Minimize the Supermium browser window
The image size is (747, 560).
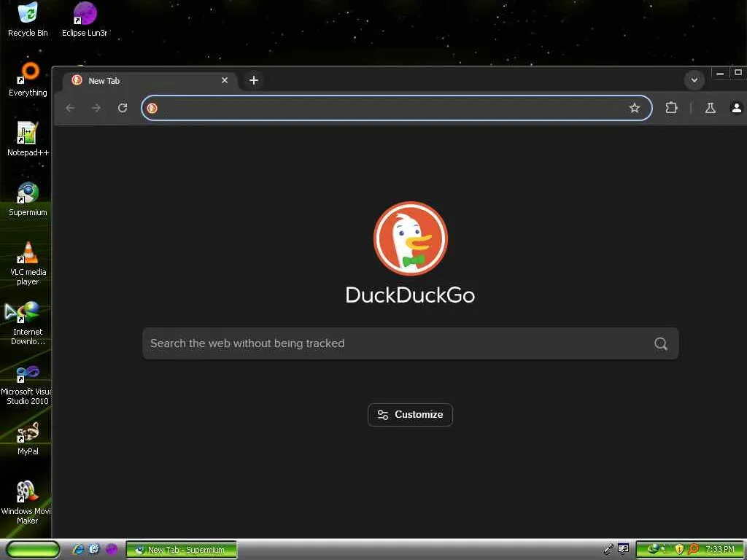click(720, 74)
